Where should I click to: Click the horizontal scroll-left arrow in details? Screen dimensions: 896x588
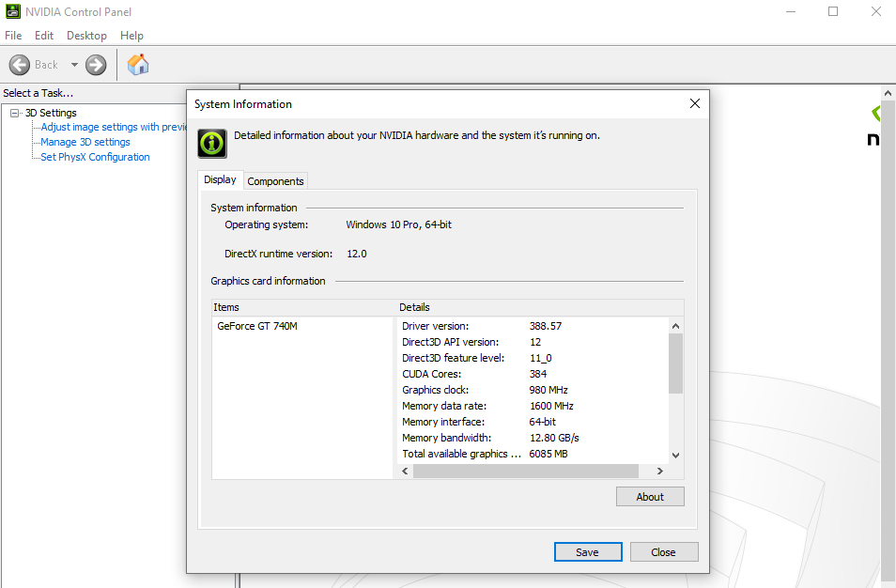pos(405,471)
